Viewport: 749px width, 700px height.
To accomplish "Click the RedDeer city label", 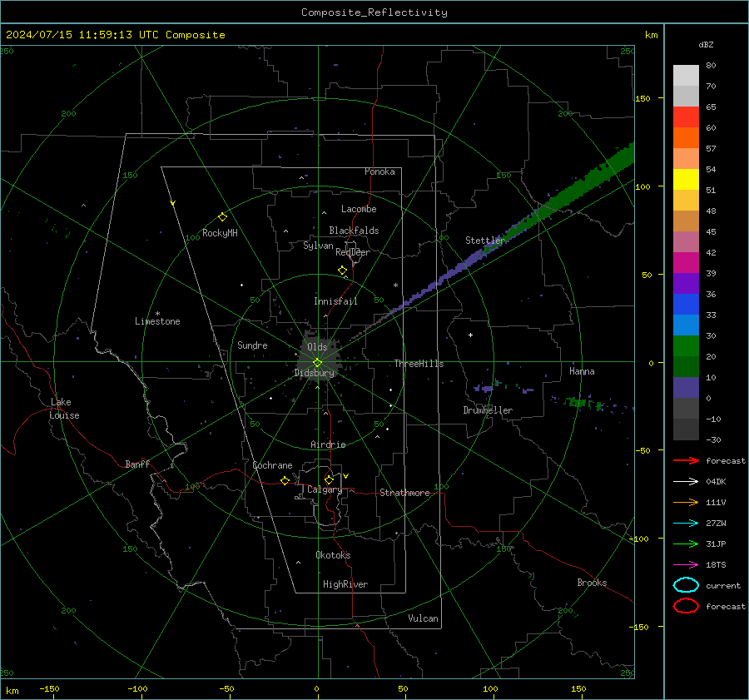I will click(x=353, y=252).
